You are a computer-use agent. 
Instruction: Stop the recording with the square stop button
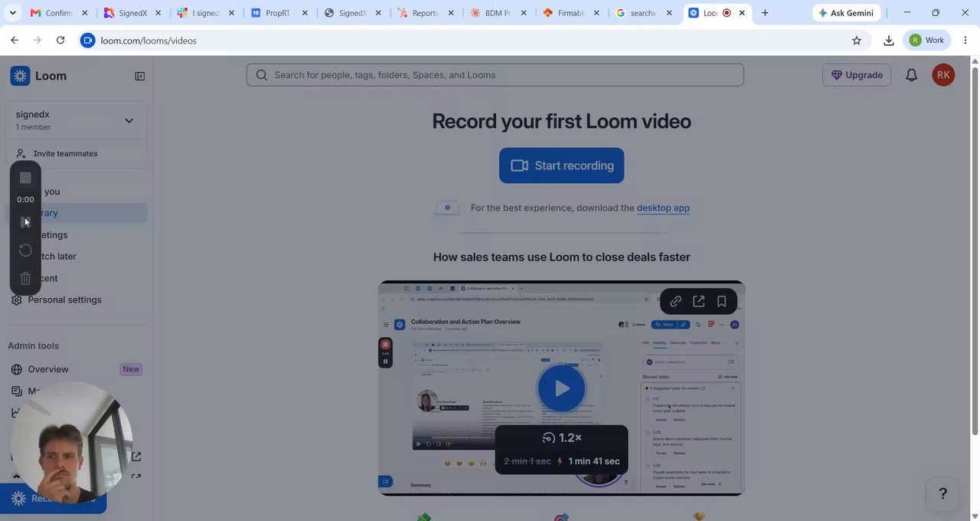(25, 178)
